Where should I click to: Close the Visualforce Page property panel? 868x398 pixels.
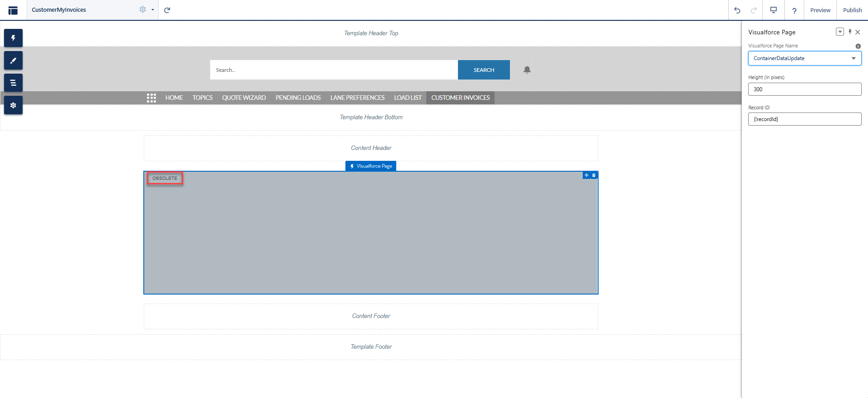858,32
